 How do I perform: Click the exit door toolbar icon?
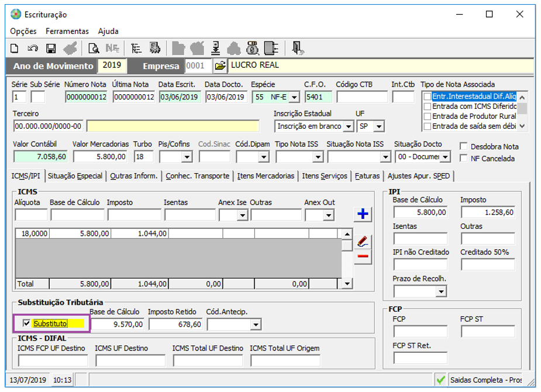pyautogui.click(x=298, y=48)
